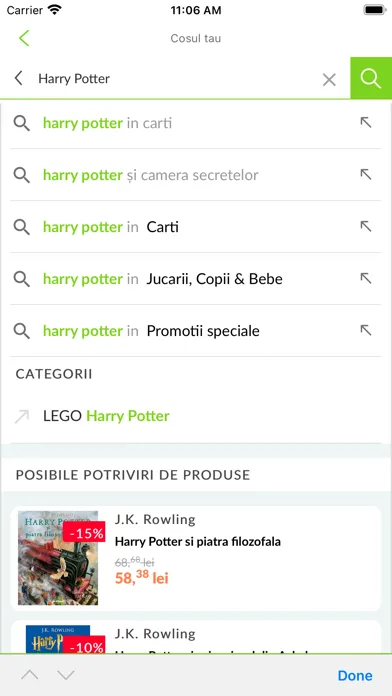Tap the keyboard toolbar up chevron
Image resolution: width=392 pixels, height=696 pixels.
tap(30, 676)
